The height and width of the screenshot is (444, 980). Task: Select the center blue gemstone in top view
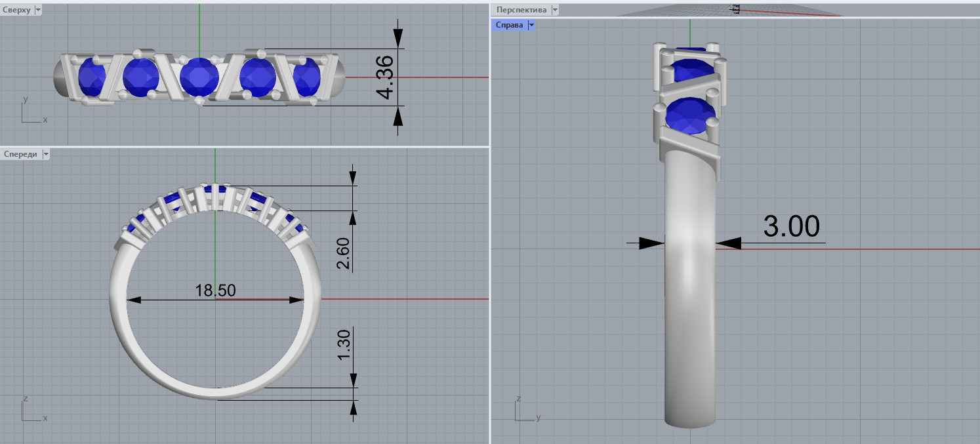(x=199, y=77)
